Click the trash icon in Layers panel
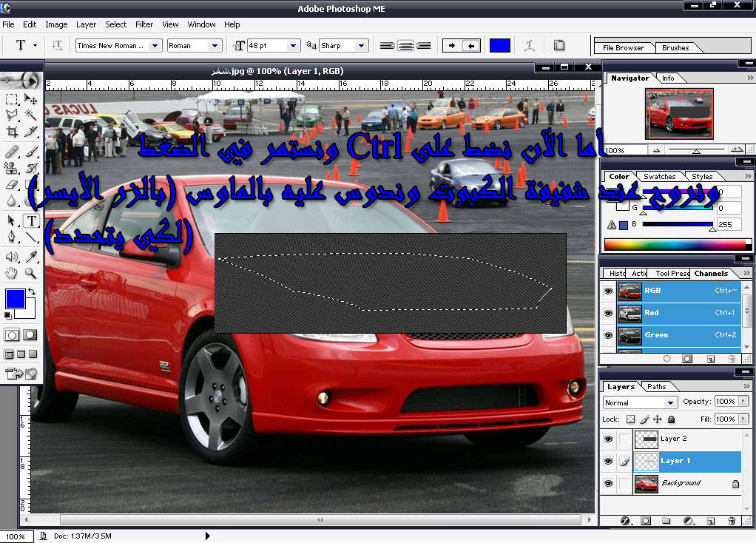The height and width of the screenshot is (543, 756). [732, 521]
